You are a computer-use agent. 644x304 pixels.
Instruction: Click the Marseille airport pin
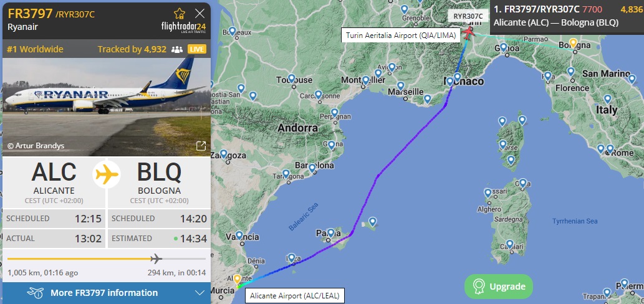400,86
